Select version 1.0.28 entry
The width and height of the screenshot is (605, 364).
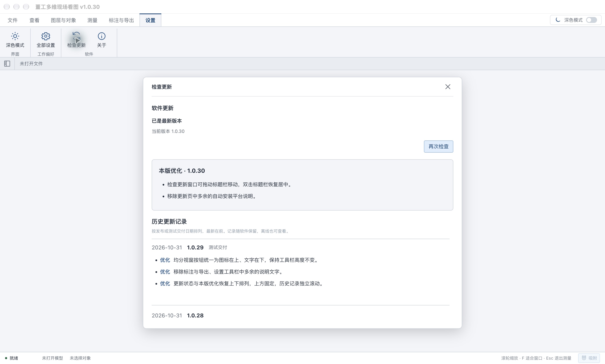(x=195, y=316)
